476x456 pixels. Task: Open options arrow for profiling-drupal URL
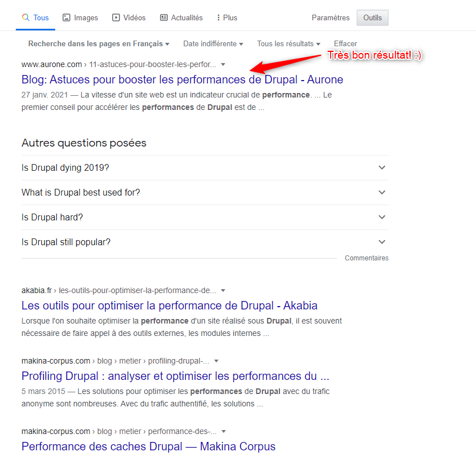(216, 361)
